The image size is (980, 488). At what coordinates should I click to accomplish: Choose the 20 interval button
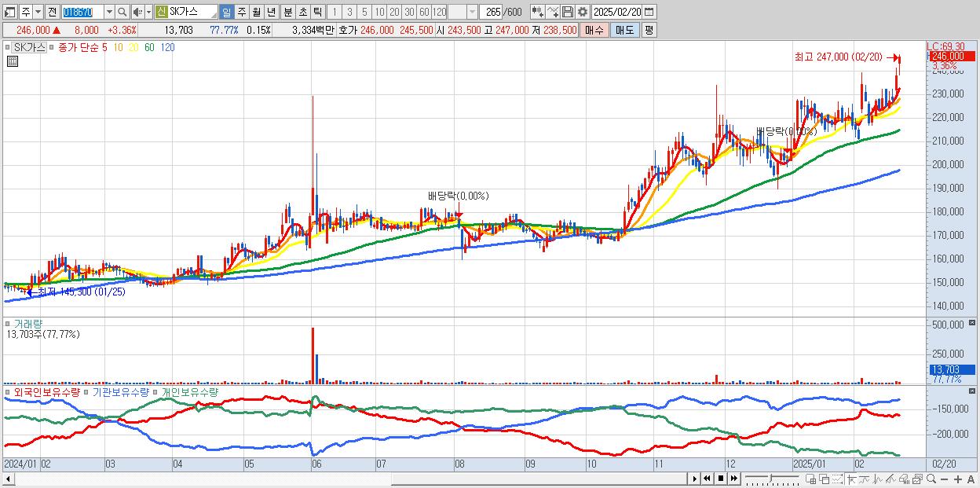(394, 12)
